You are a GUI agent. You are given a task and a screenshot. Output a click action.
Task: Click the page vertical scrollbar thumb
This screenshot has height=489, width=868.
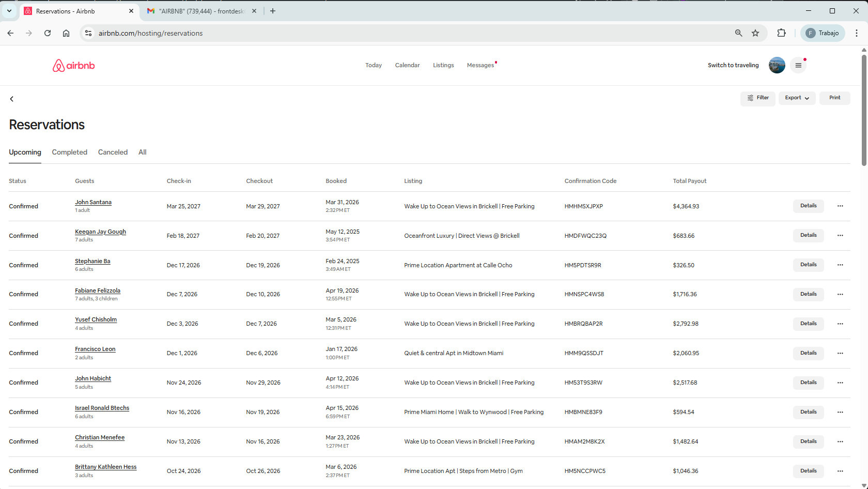[x=864, y=110]
